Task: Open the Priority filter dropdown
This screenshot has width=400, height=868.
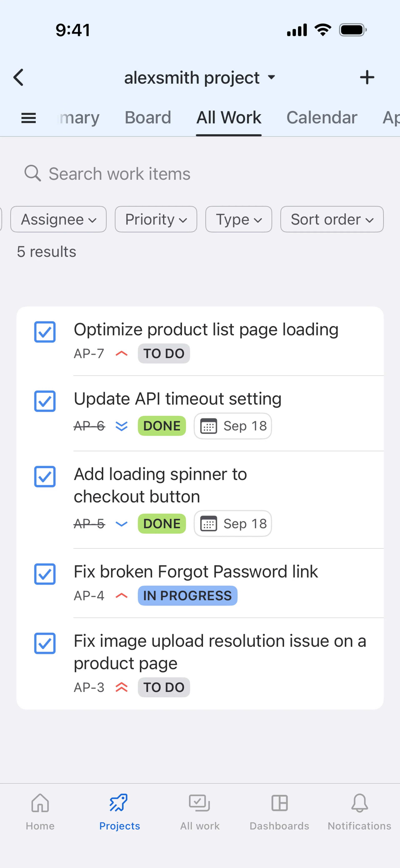Action: 156,219
